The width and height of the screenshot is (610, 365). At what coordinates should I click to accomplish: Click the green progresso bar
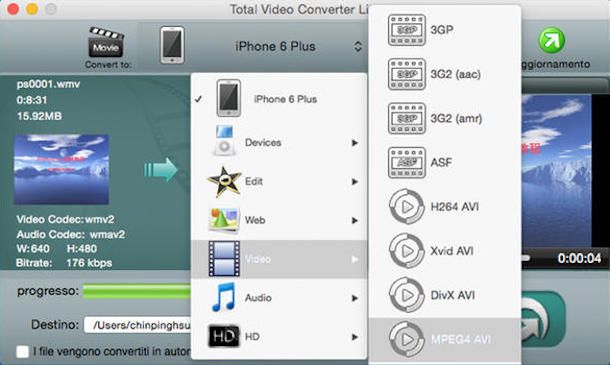click(137, 291)
